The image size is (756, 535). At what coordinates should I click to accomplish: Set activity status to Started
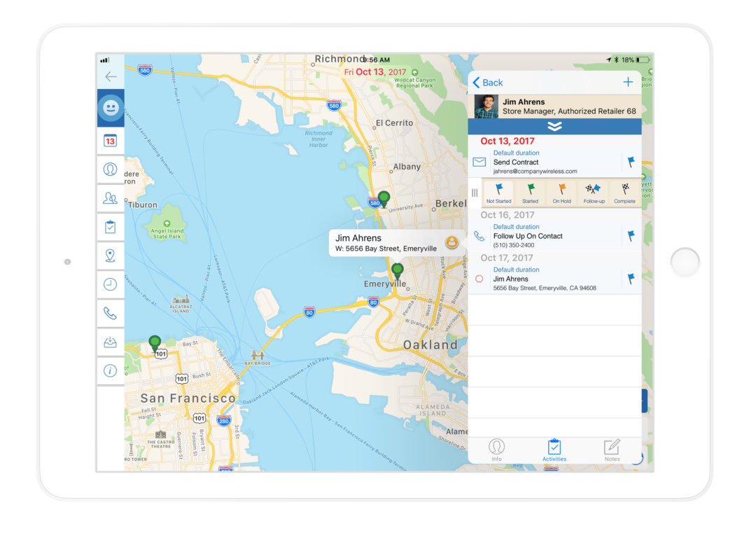point(530,192)
